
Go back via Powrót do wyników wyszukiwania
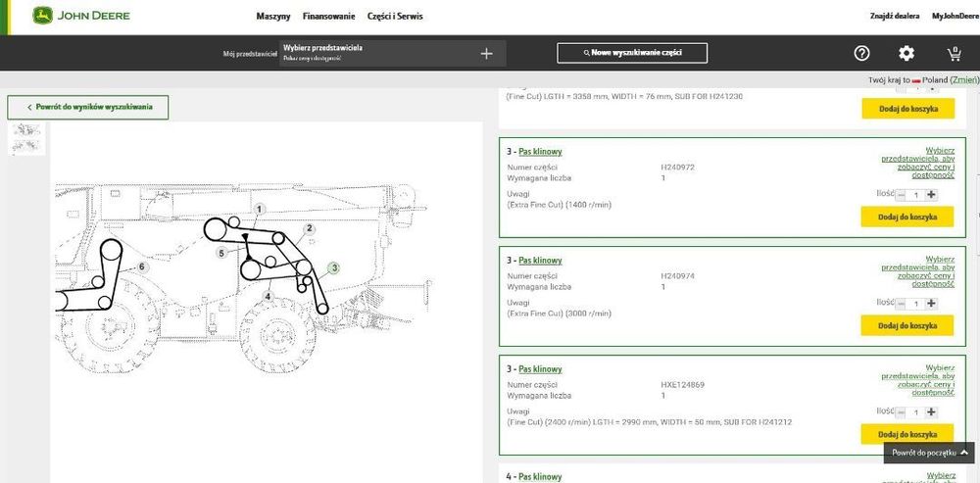(x=88, y=107)
